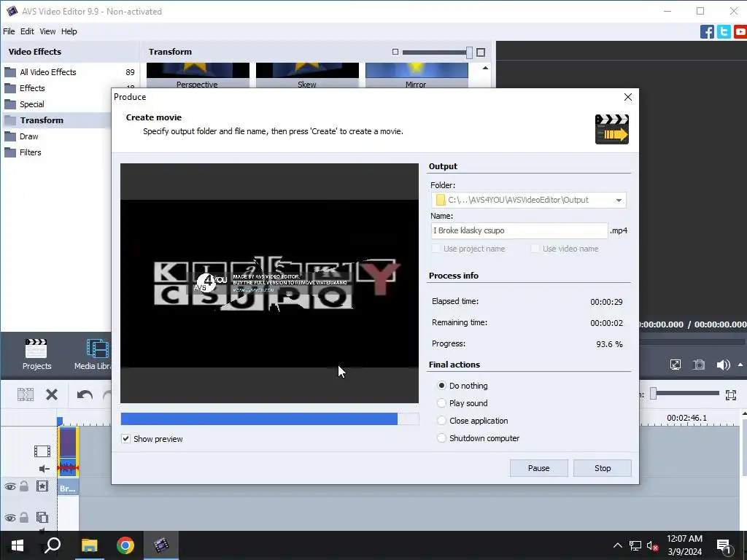Screen dimensions: 747x560
Task: Close the Produce dialog
Action: [x=628, y=97]
